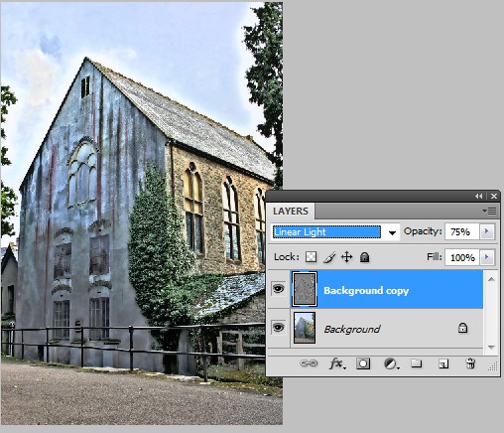
Task: Toggle Lock transparent pixels
Action: tap(311, 257)
